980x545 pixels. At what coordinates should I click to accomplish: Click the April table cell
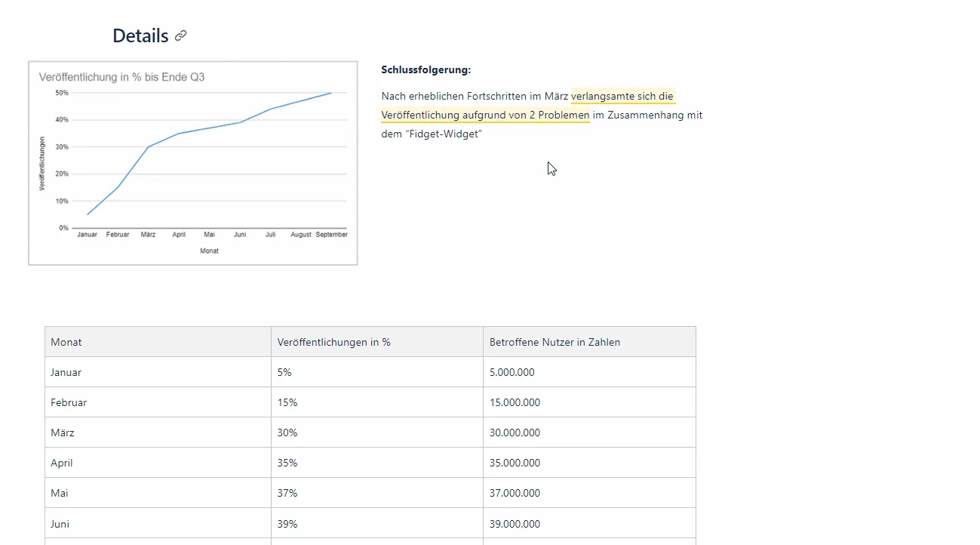158,463
